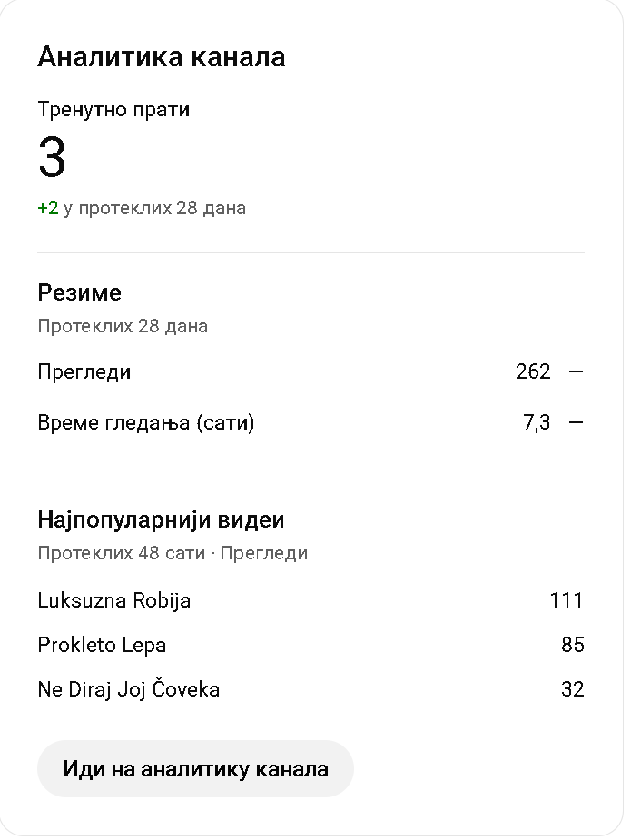Click the 111 view count for Luksuzna Robija

[x=567, y=600]
